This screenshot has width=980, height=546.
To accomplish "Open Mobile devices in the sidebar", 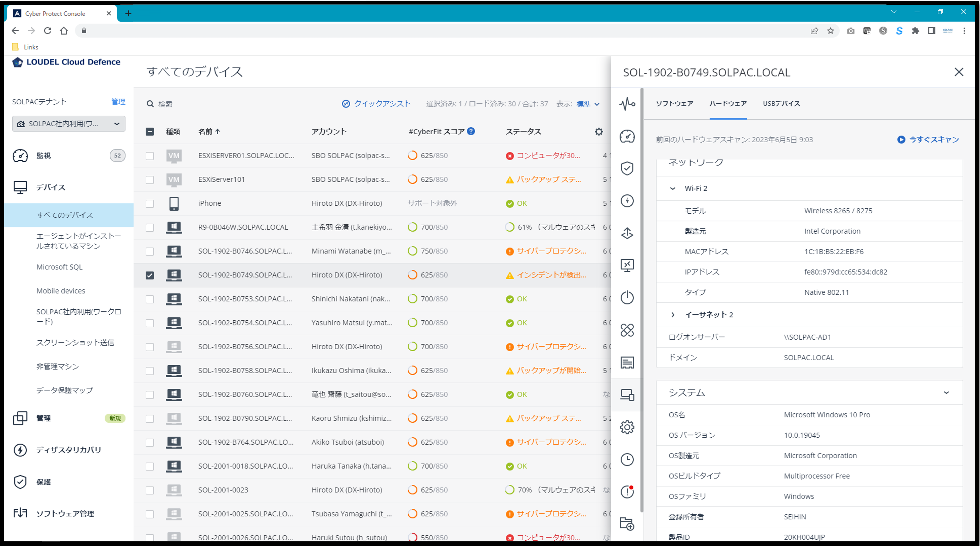I will tap(61, 291).
